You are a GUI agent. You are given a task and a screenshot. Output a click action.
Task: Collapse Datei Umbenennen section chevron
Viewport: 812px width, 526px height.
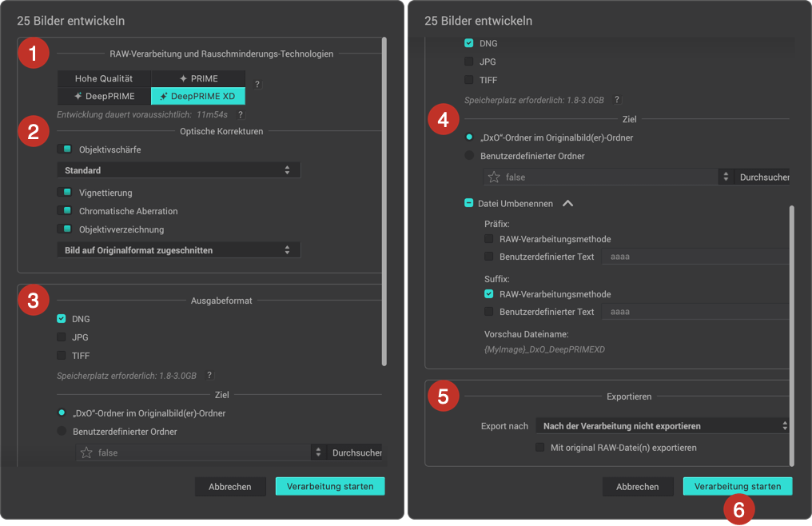pos(567,203)
